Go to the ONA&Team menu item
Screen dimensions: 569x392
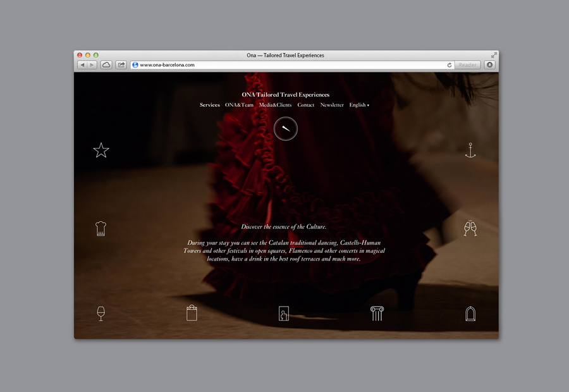[x=239, y=105]
